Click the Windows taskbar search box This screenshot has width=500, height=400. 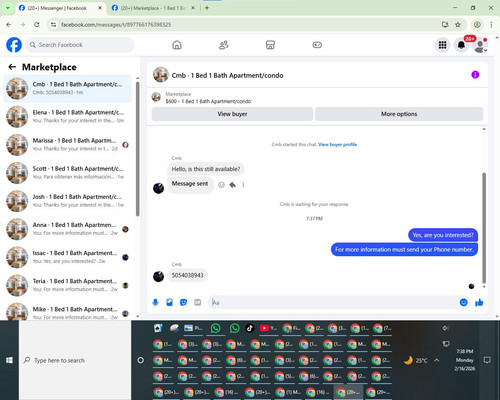(75, 360)
